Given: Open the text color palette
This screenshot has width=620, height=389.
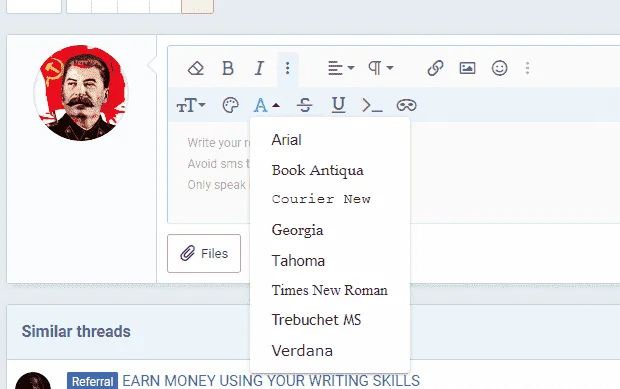Looking at the screenshot, I should tap(231, 106).
